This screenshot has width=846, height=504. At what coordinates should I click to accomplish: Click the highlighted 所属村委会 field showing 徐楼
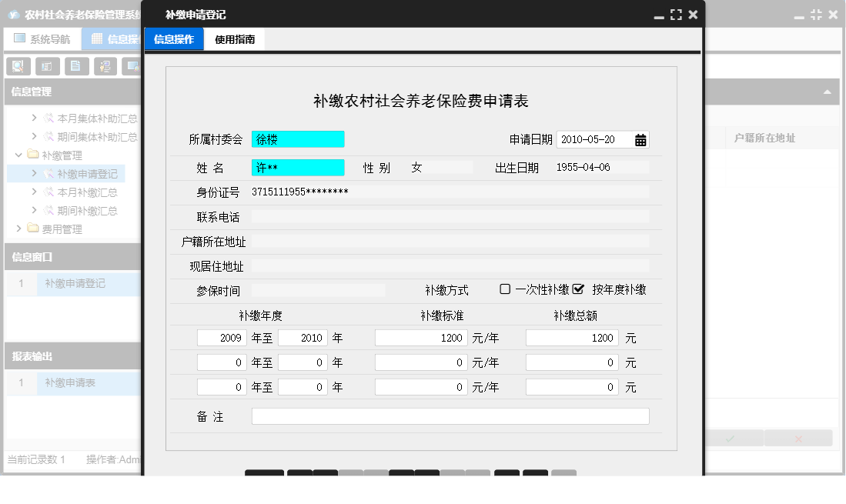(x=297, y=139)
